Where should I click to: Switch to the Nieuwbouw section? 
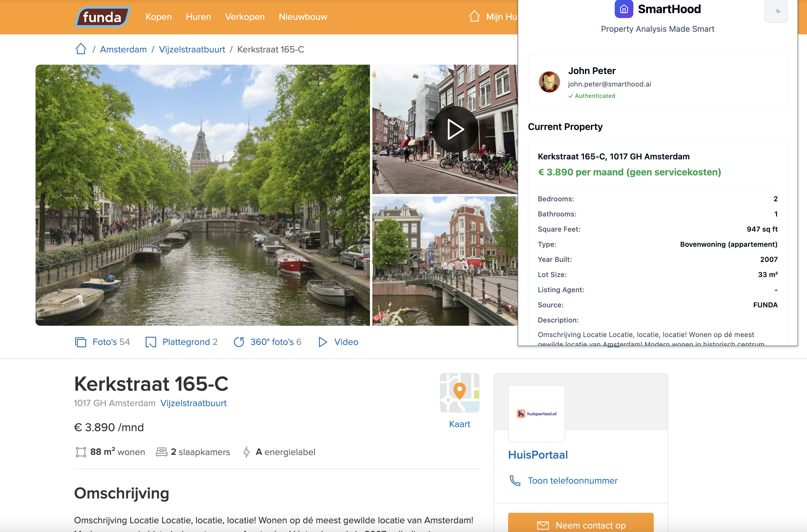pos(303,17)
